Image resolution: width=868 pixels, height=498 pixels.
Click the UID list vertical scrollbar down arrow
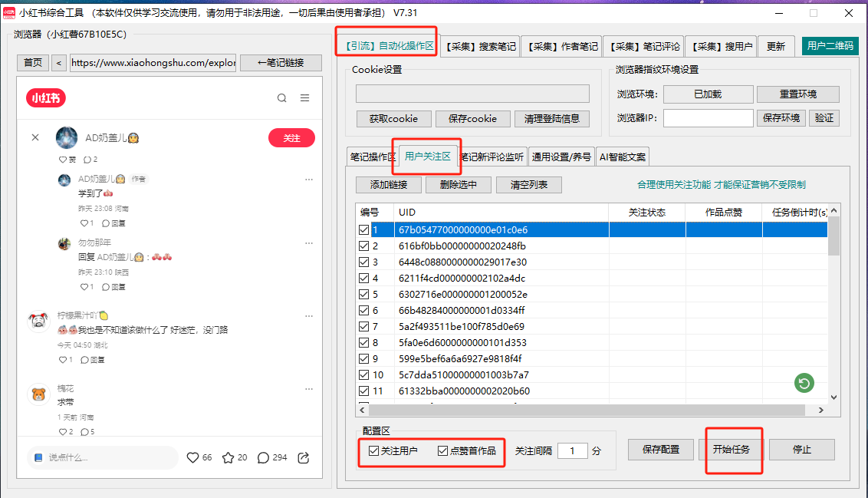834,396
